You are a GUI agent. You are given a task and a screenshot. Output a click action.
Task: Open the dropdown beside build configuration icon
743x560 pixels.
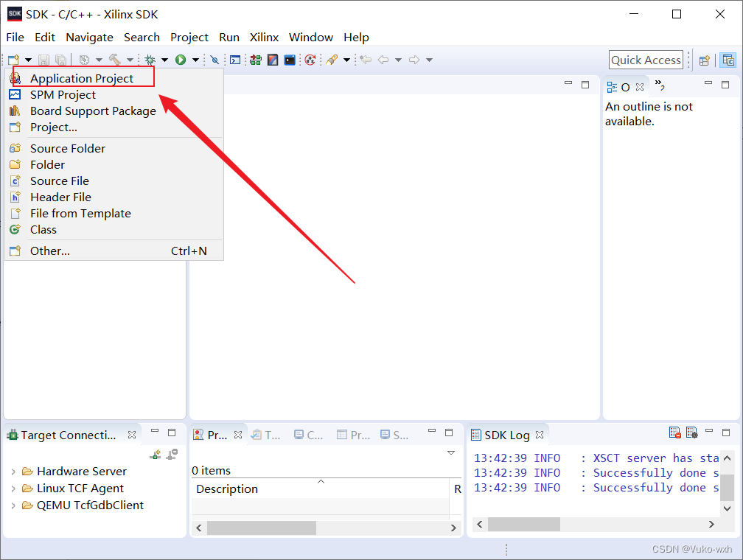[99, 60]
